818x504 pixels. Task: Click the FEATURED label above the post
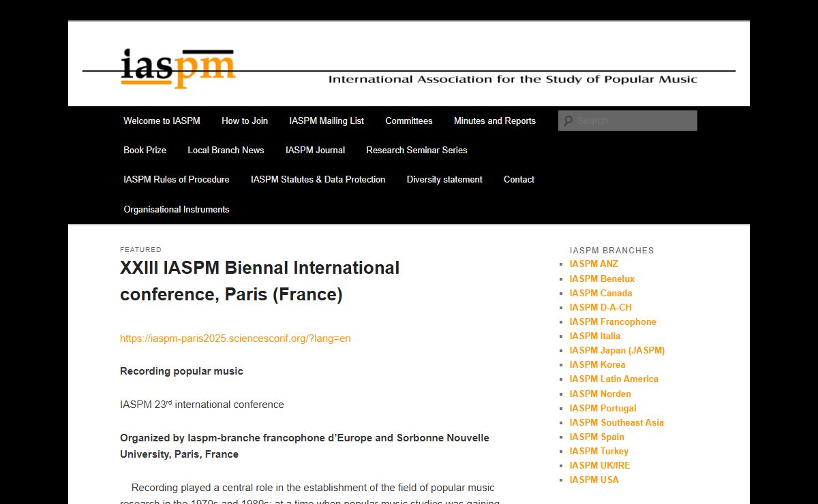coord(140,250)
